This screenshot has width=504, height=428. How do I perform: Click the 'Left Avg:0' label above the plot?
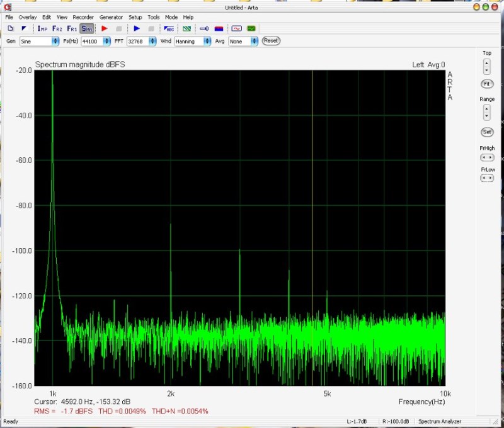point(428,65)
